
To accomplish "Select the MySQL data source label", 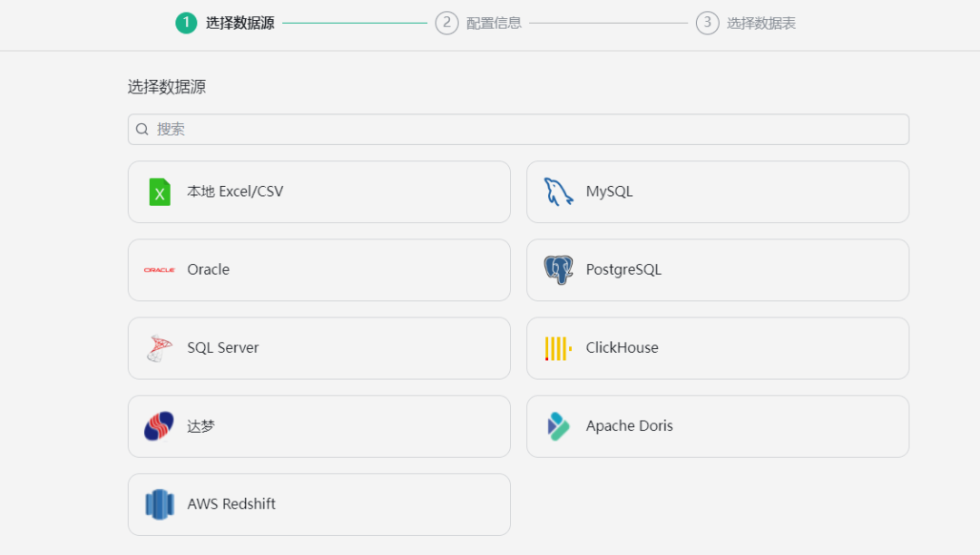I will tap(610, 191).
